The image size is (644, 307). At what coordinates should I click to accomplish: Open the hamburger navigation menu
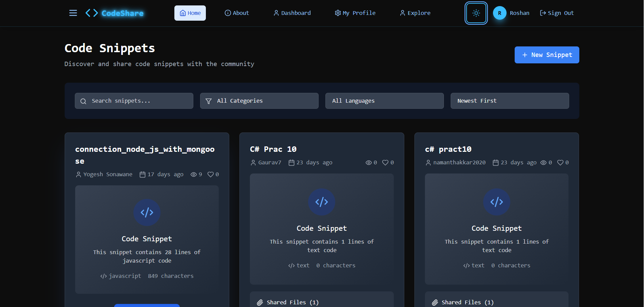[73, 13]
